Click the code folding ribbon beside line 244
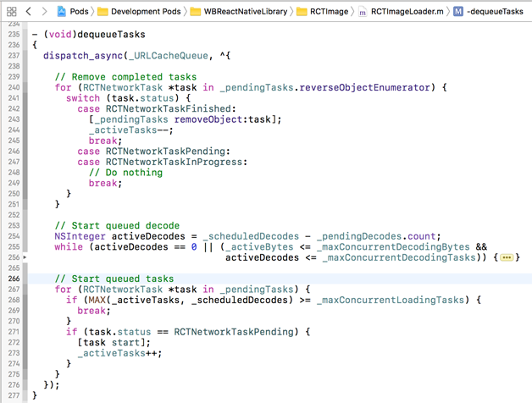The image size is (532, 403). tap(26, 130)
